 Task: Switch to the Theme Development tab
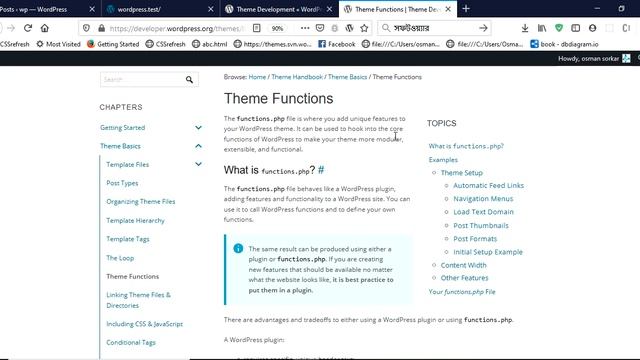279,9
